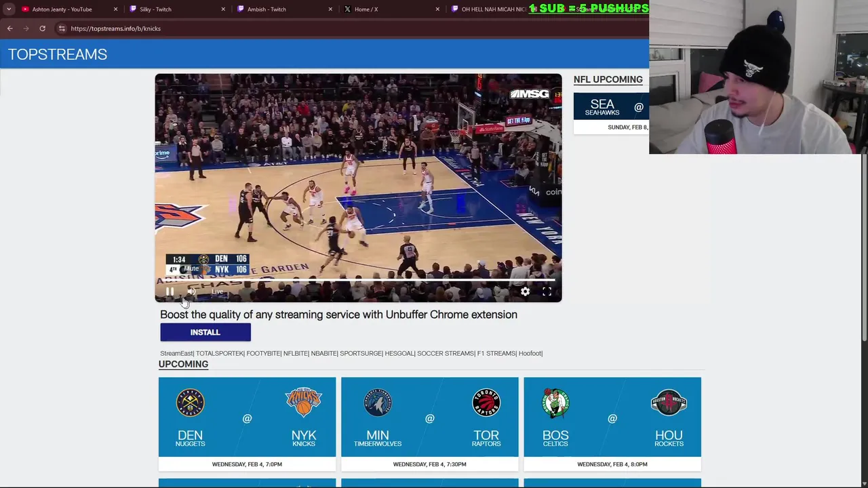Screen dimensions: 868x488
Task: Open MIN at TOR game card
Action: click(x=429, y=424)
